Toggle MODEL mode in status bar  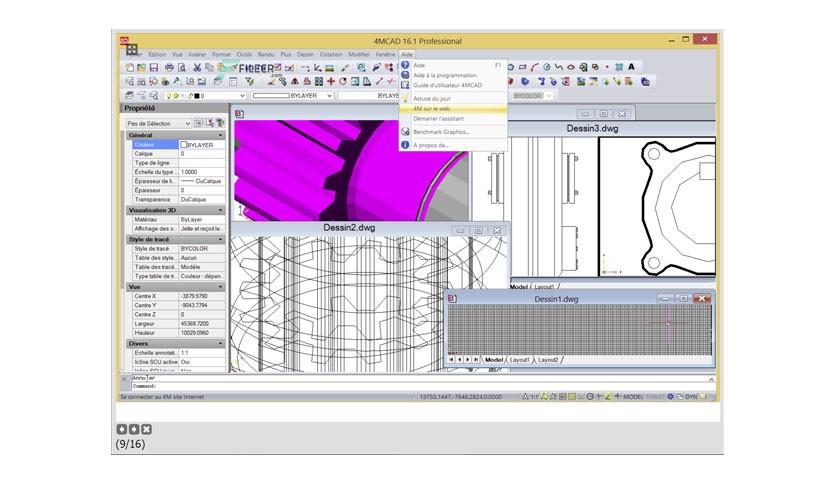(633, 397)
